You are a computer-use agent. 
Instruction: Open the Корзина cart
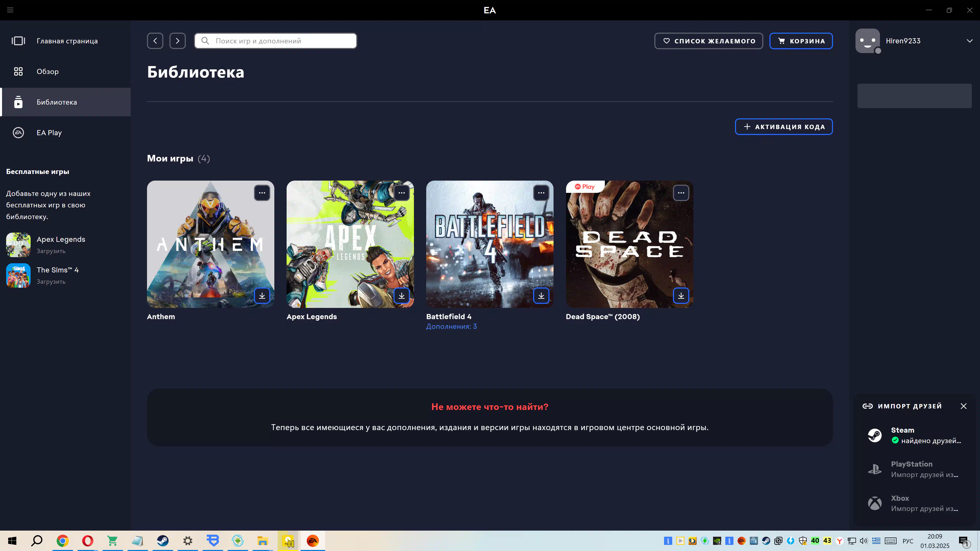click(x=801, y=41)
